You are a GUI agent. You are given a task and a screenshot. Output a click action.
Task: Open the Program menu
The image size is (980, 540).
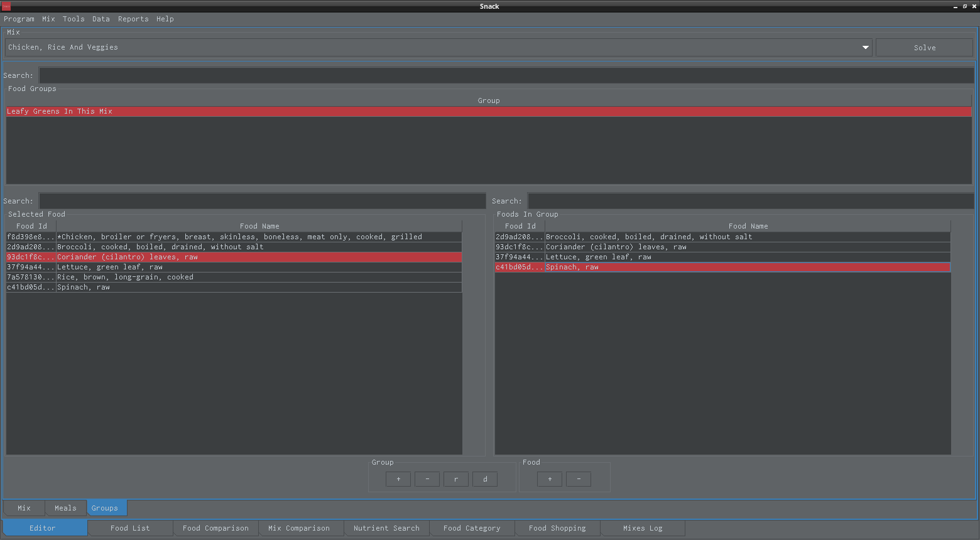click(x=19, y=19)
